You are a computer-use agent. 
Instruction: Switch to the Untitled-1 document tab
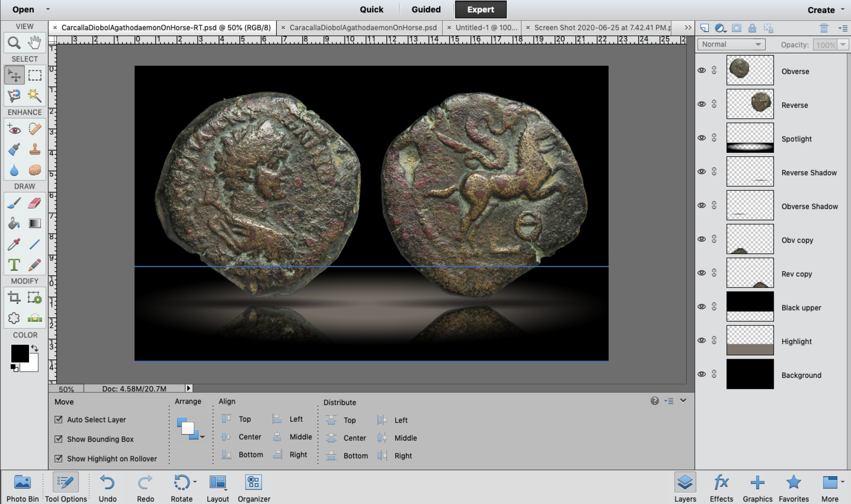486,27
